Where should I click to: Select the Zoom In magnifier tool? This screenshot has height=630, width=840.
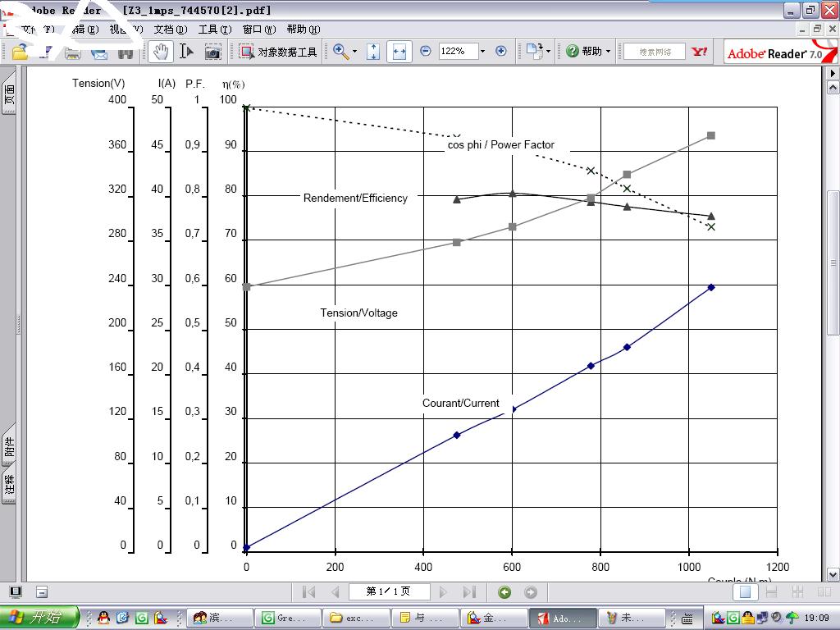pyautogui.click(x=340, y=52)
